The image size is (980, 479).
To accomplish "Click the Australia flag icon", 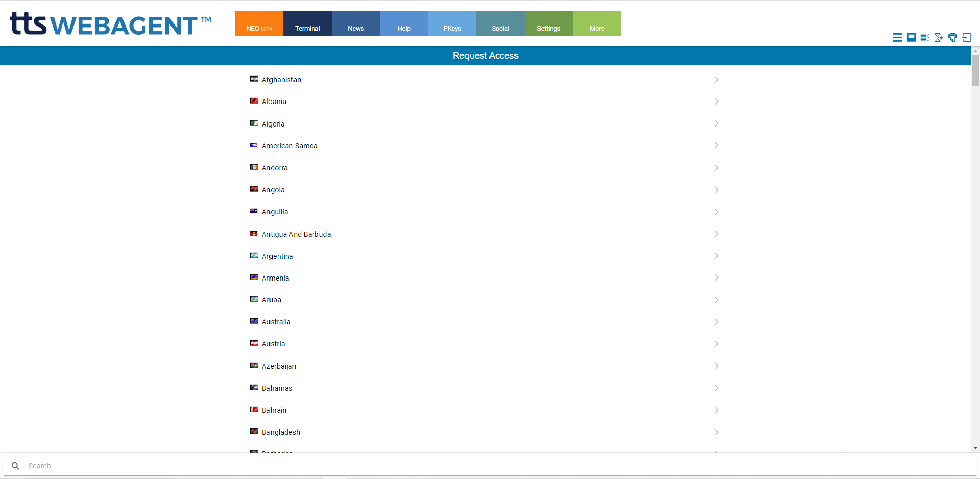I will [254, 321].
